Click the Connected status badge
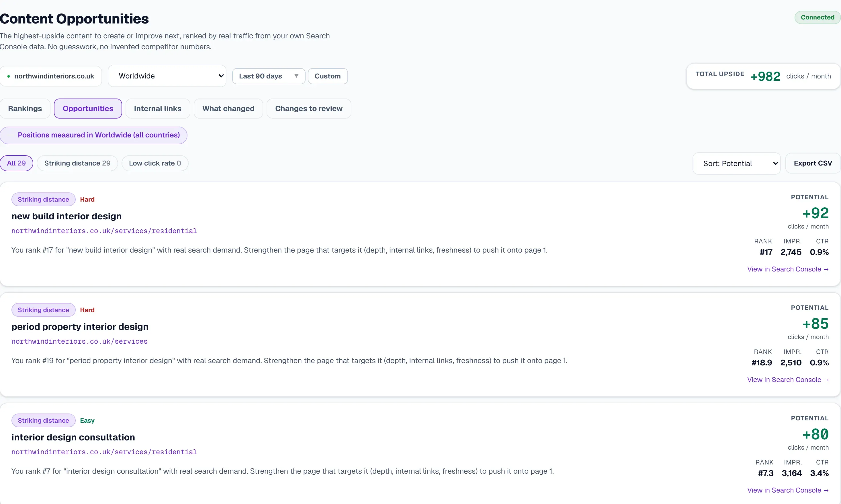This screenshot has width=841, height=504. tap(817, 17)
